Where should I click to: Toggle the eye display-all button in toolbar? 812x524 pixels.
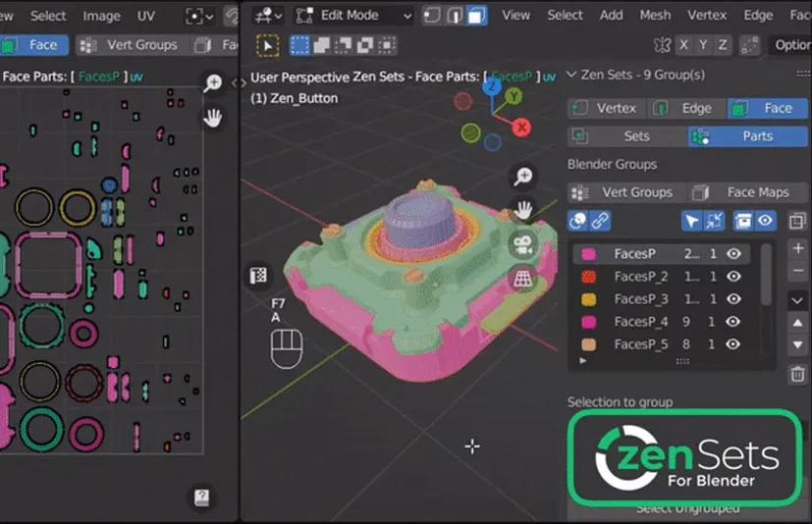[x=766, y=221]
